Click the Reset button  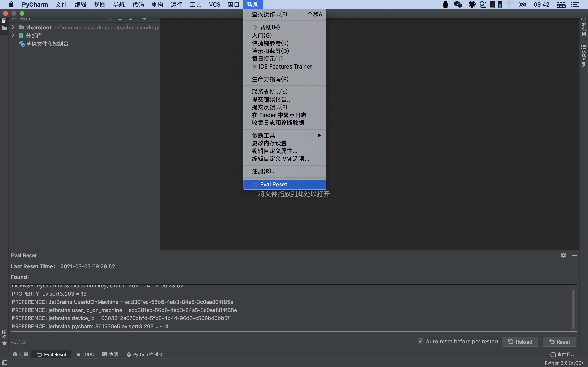point(559,342)
